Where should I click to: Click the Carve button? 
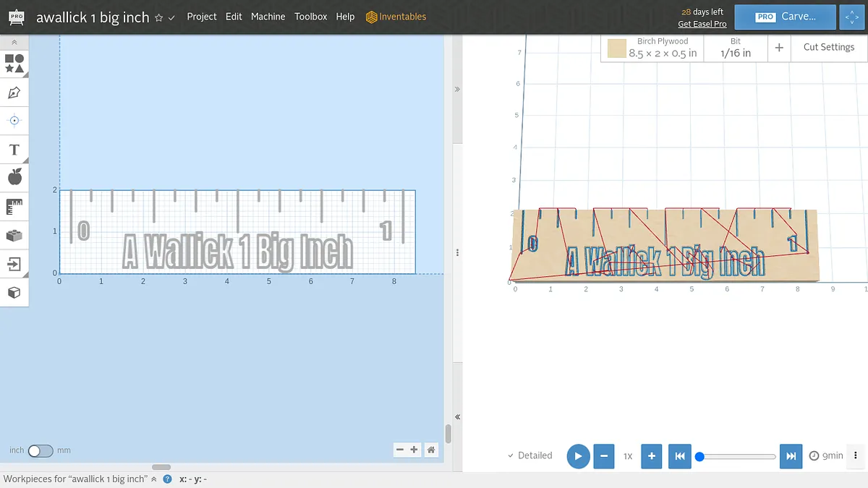[786, 17]
